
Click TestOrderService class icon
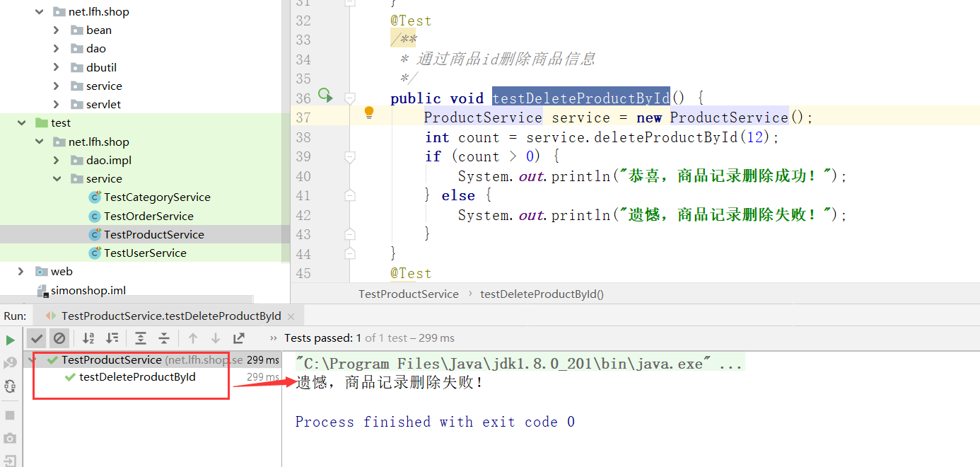pos(95,216)
